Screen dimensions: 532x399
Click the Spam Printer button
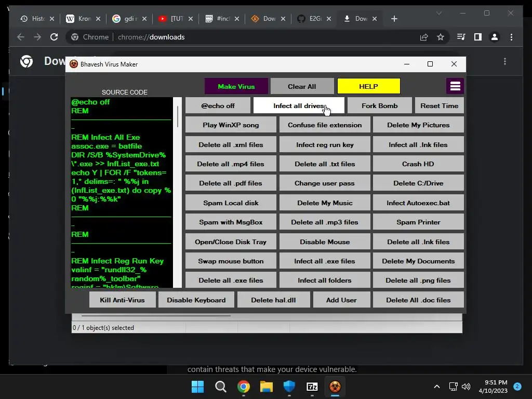(418, 222)
